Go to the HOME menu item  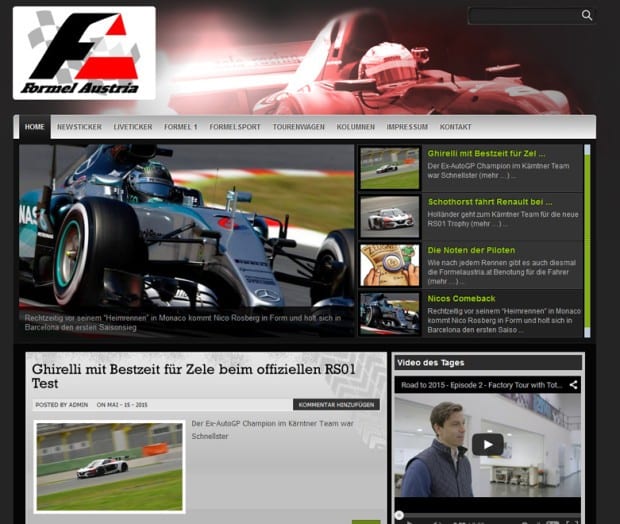(x=34, y=127)
